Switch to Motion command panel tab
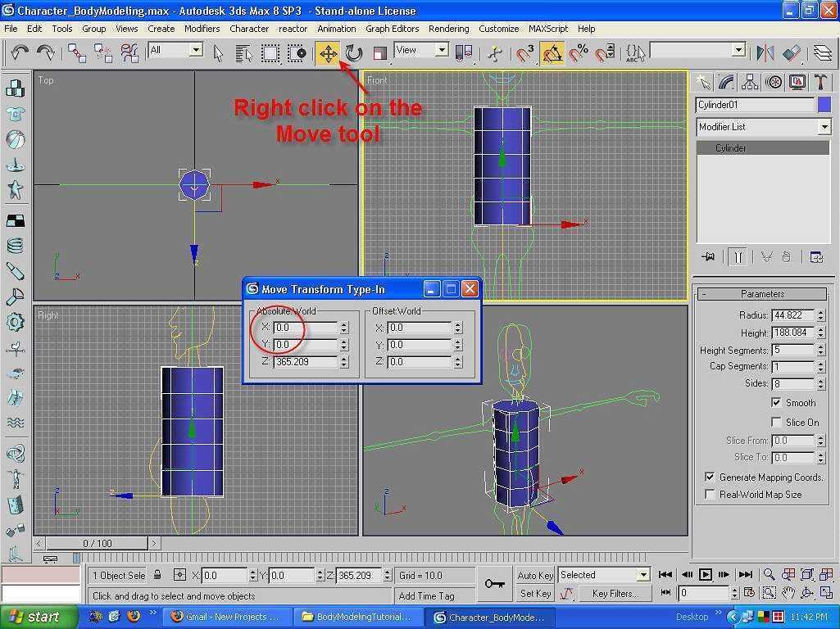Viewport: 840px width, 629px height. tap(774, 82)
